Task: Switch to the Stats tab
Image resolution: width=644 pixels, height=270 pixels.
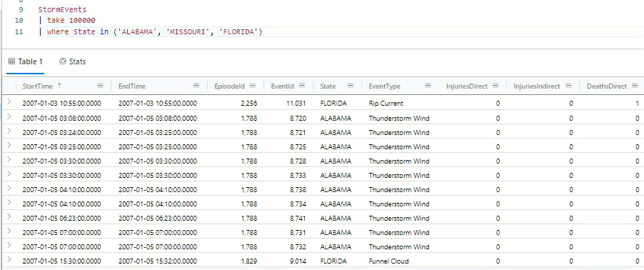Action: [x=72, y=61]
